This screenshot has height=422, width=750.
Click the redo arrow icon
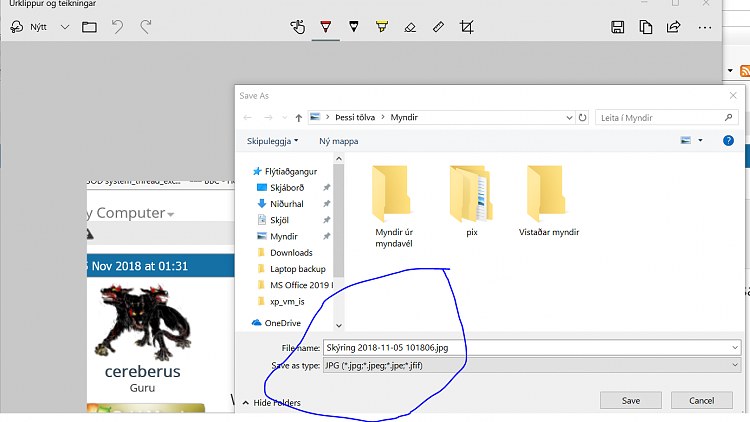coord(146,27)
